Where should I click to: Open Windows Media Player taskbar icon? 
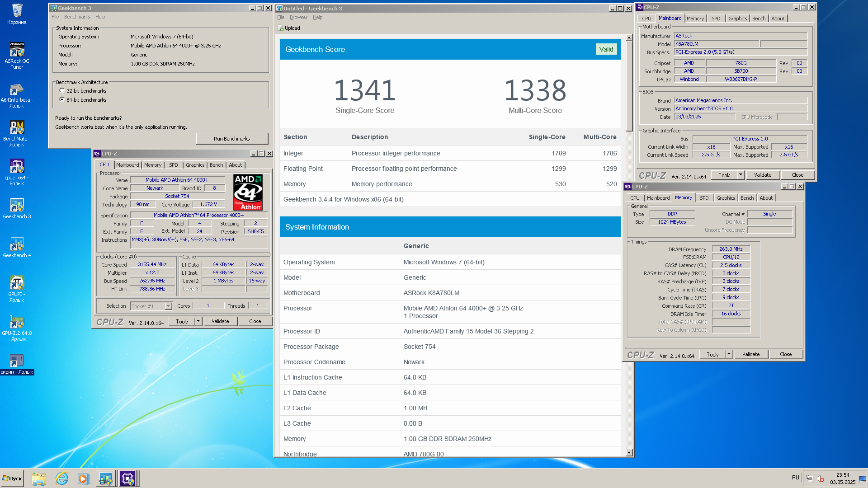pyautogui.click(x=83, y=479)
